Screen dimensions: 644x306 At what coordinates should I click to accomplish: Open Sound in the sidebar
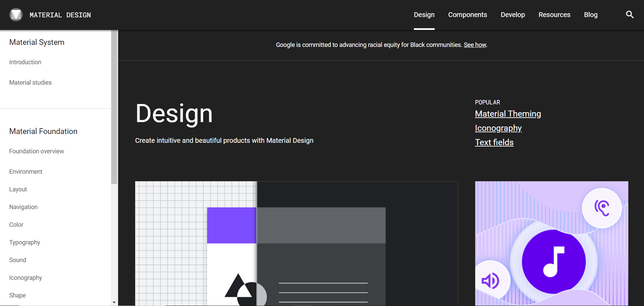point(18,260)
